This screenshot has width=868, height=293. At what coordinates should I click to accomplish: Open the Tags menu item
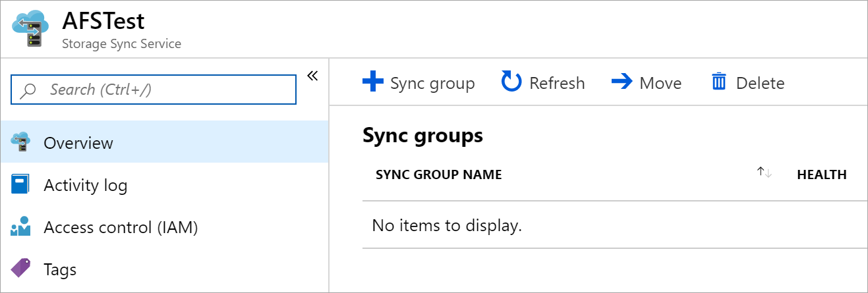(60, 270)
